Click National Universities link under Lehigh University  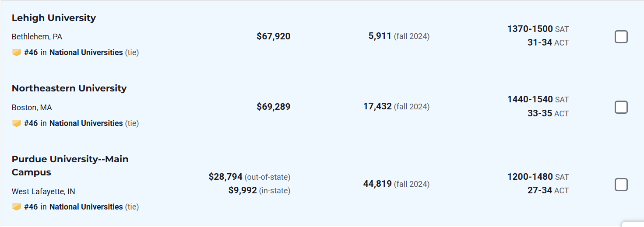pos(86,52)
